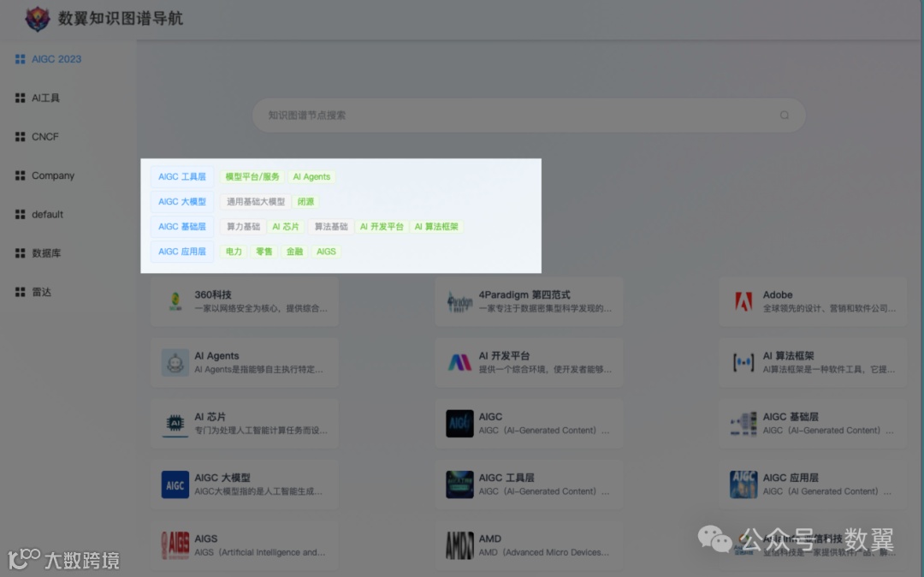Select the AIGC 应用层 blue tag

(182, 252)
